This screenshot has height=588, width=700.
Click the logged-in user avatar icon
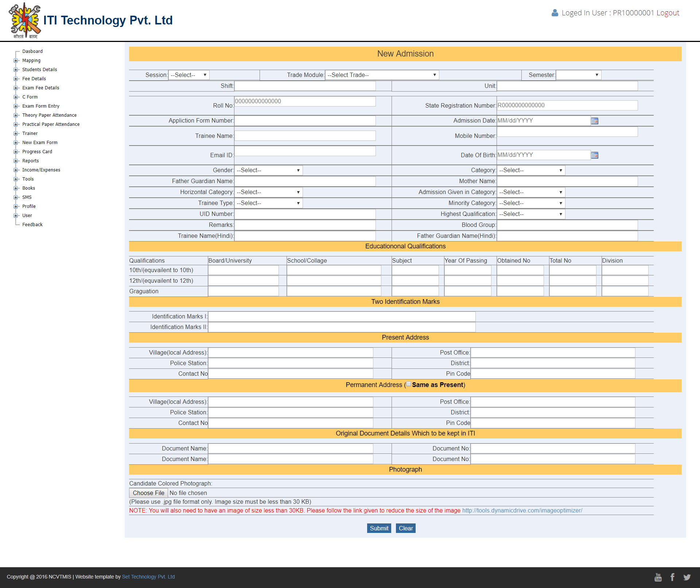[x=555, y=13]
